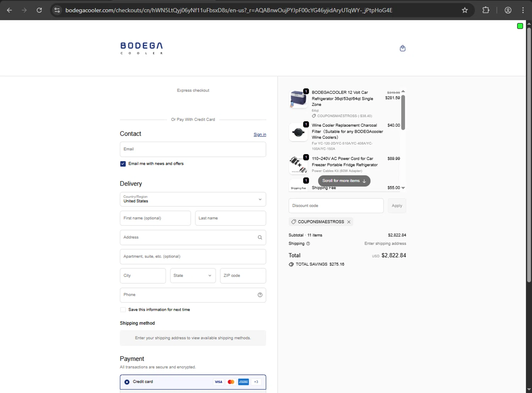Viewport: 532px width, 393px height.
Task: View site information icon in address bar
Action: click(x=57, y=10)
